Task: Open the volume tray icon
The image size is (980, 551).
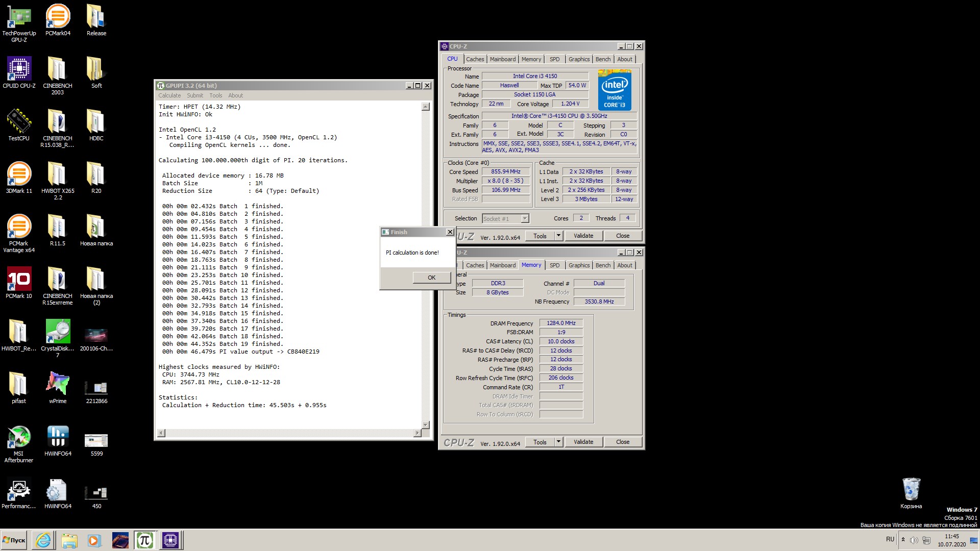Action: [x=914, y=540]
